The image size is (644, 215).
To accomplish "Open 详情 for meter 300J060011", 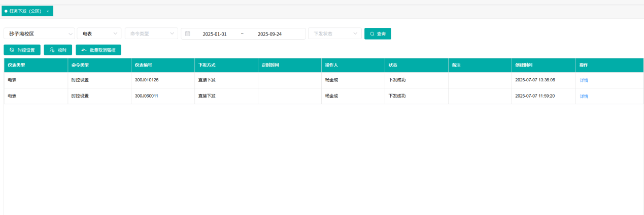I will point(584,96).
